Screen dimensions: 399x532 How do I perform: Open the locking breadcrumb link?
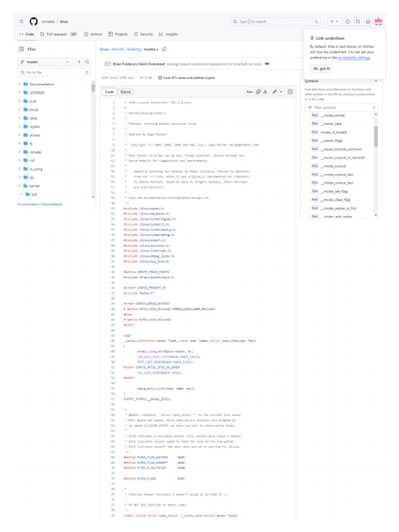[x=134, y=49]
